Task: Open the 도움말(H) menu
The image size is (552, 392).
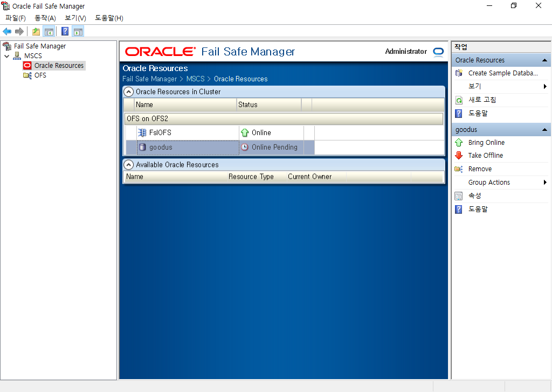Action: pos(109,18)
